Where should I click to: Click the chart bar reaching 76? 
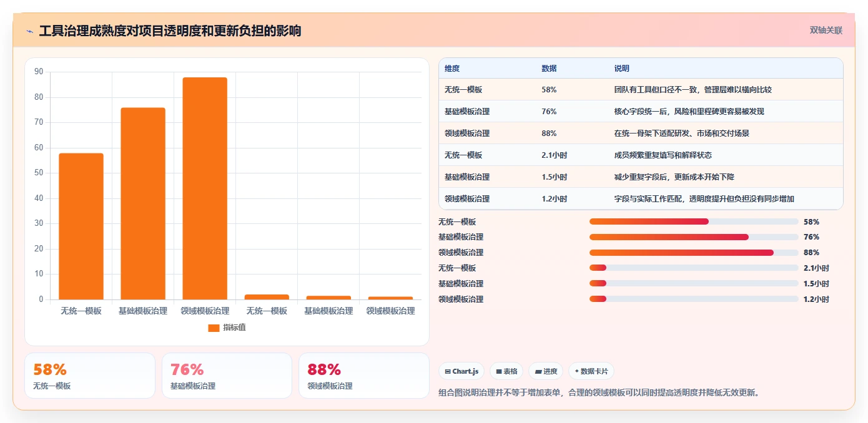point(143,203)
